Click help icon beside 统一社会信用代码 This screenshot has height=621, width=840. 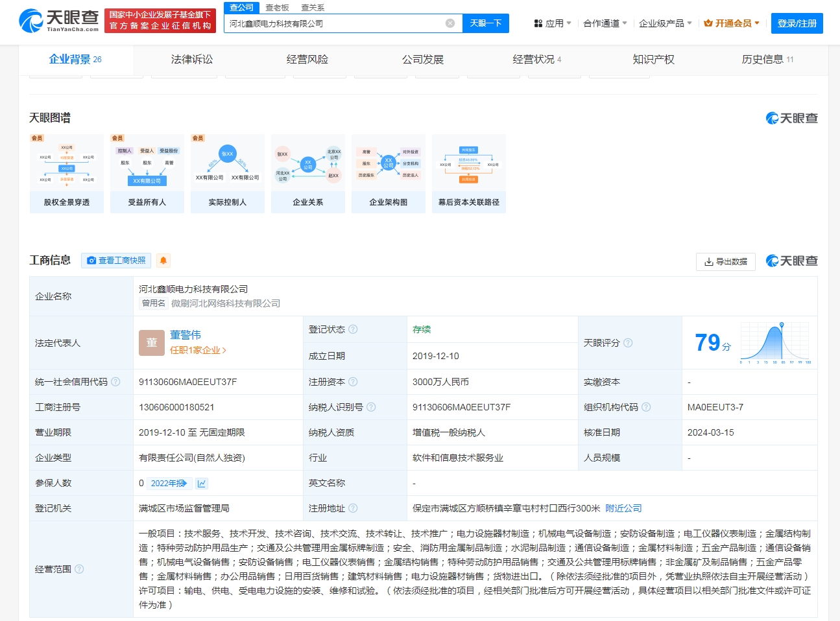point(115,382)
